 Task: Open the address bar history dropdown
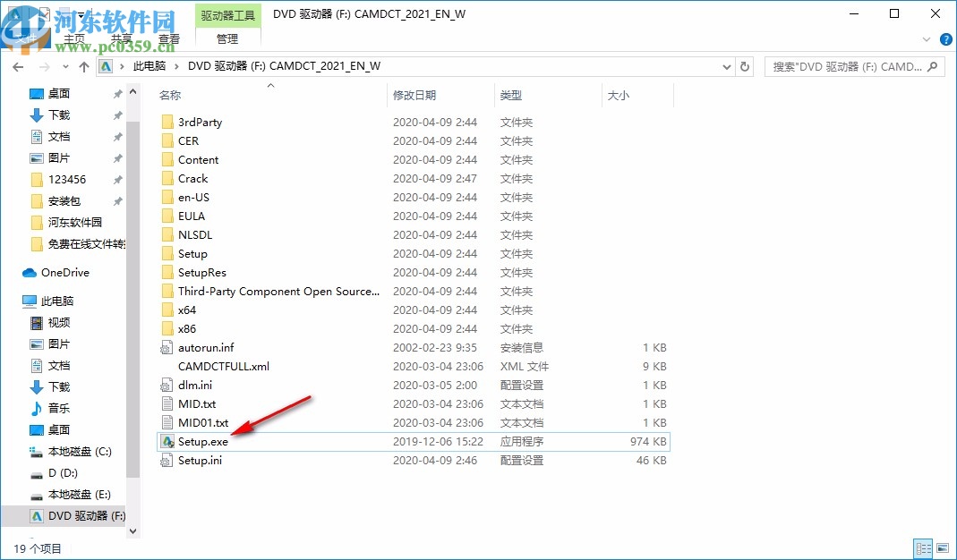[x=727, y=66]
